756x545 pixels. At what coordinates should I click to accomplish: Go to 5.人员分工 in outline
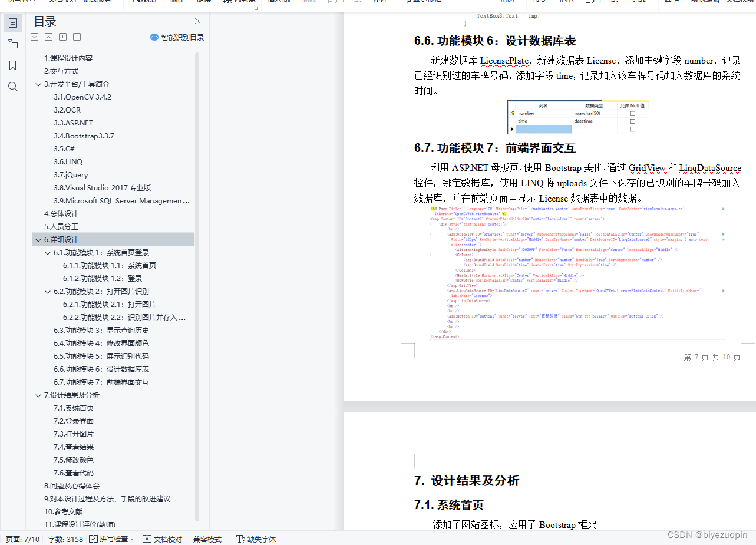tap(61, 227)
